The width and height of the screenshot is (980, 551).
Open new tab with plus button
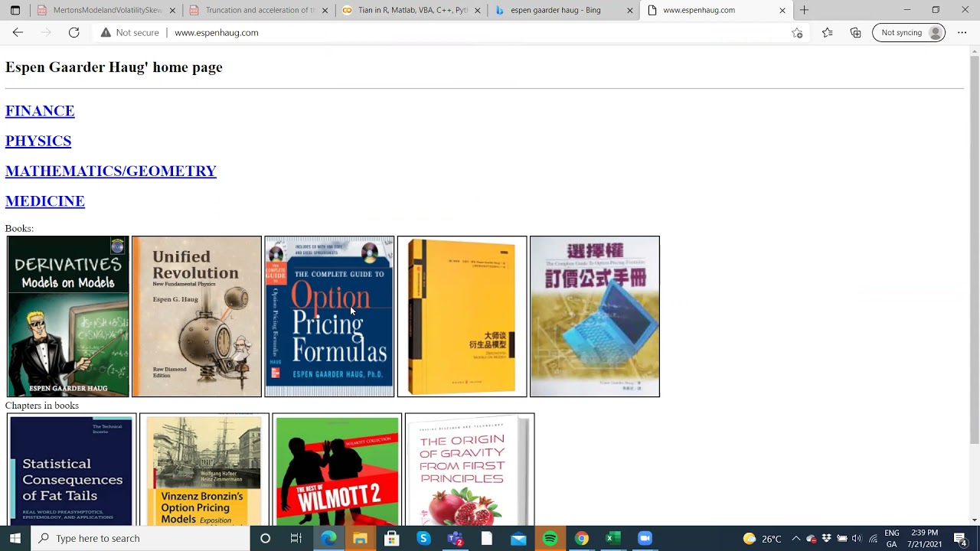point(804,10)
